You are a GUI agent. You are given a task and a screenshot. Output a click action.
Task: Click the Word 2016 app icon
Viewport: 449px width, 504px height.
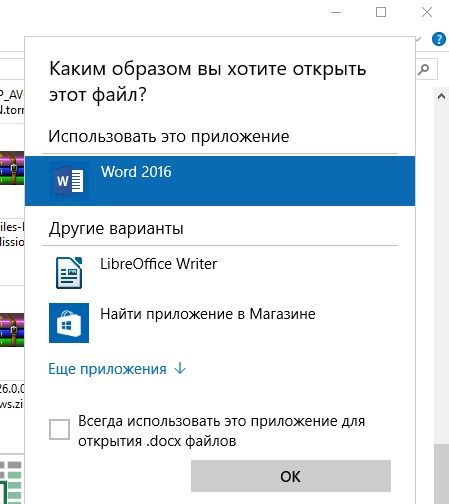(69, 181)
